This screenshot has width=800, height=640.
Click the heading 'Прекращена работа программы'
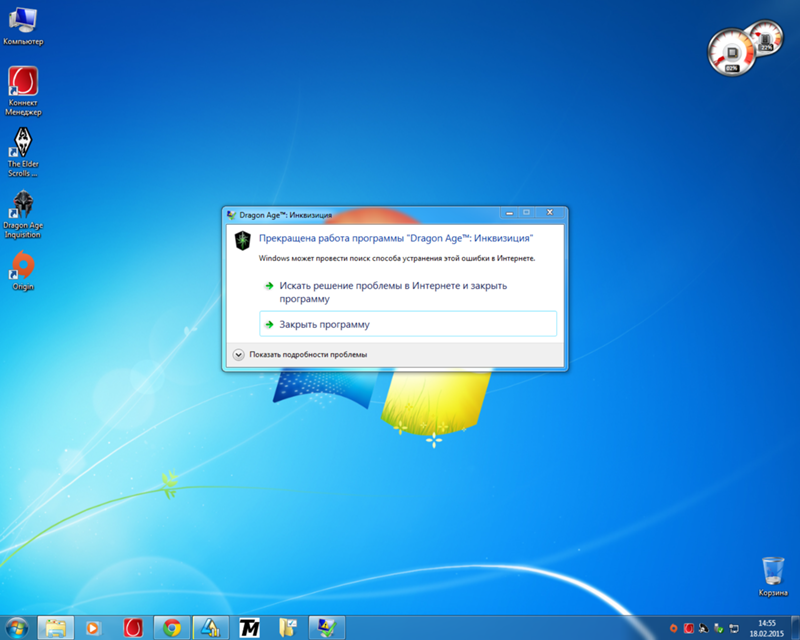[396, 238]
